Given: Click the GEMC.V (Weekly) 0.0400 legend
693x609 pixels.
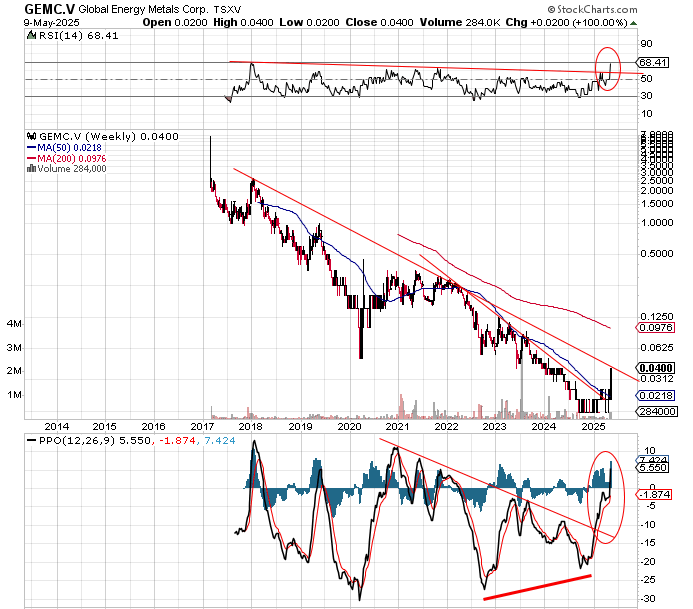Looking at the screenshot, I should pyautogui.click(x=109, y=137).
